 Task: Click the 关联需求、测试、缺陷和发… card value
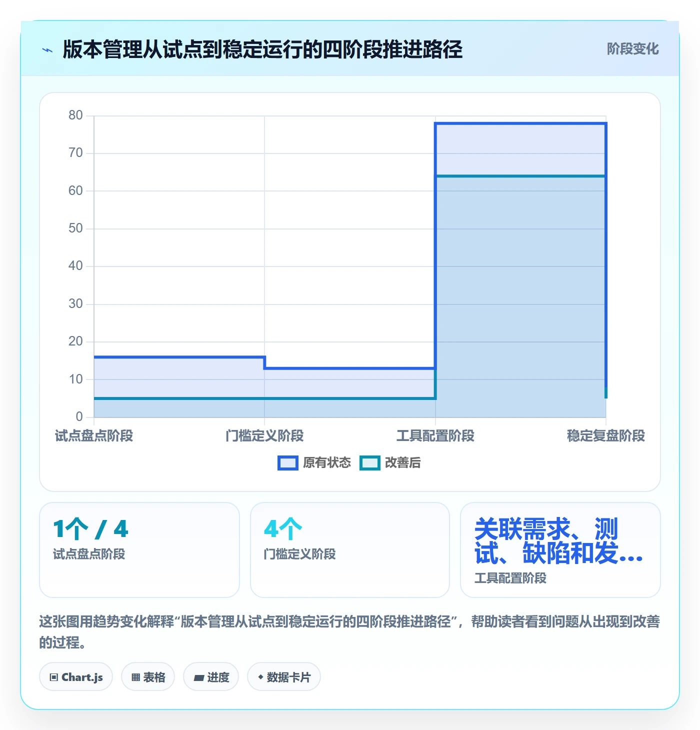(558, 541)
